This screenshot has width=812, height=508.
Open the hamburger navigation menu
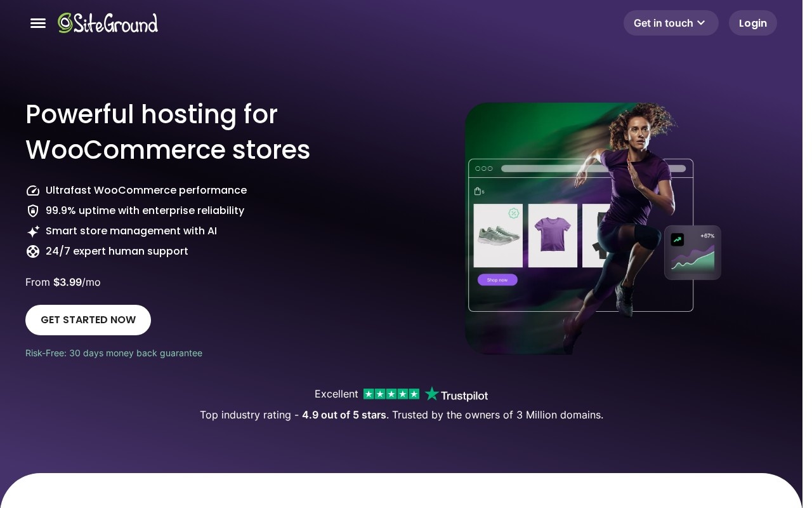[x=38, y=23]
